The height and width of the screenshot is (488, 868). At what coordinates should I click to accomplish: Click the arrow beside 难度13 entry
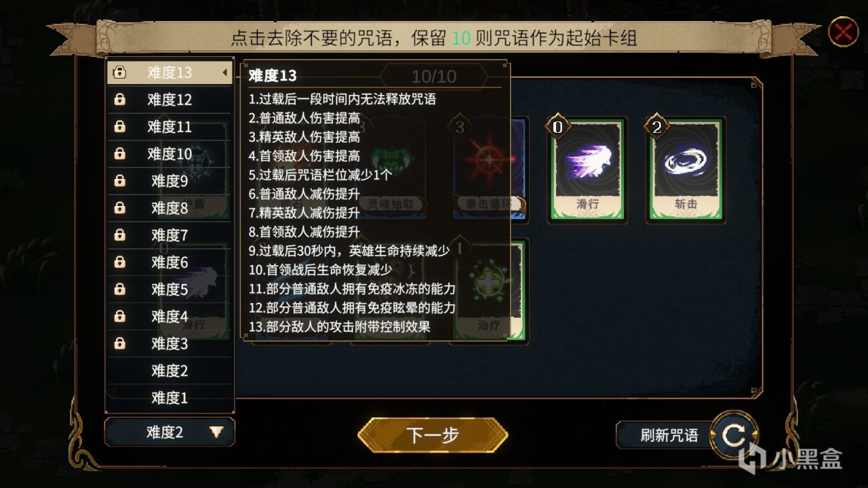point(224,73)
